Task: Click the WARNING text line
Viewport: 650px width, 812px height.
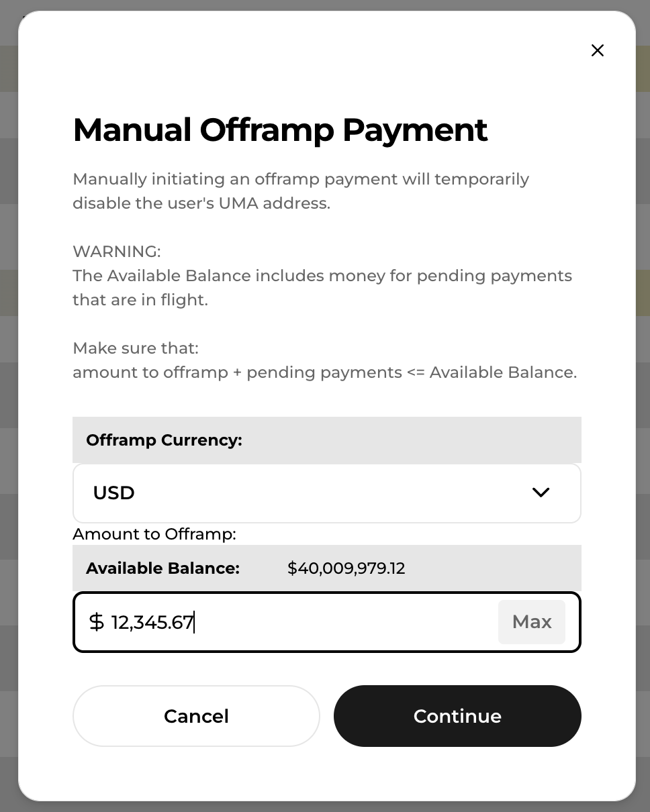Action: (x=117, y=252)
